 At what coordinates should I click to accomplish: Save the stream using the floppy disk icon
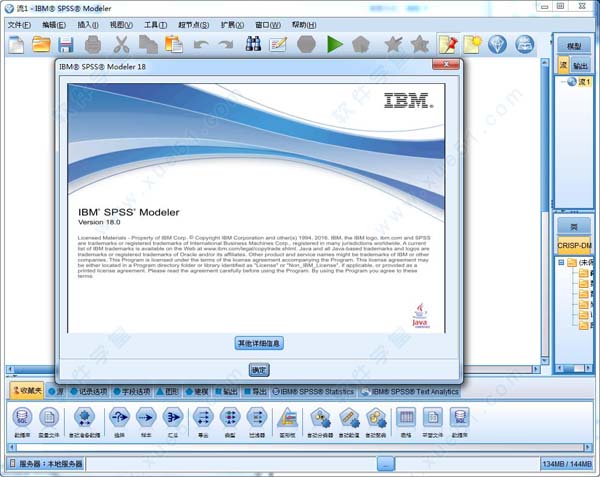click(66, 45)
